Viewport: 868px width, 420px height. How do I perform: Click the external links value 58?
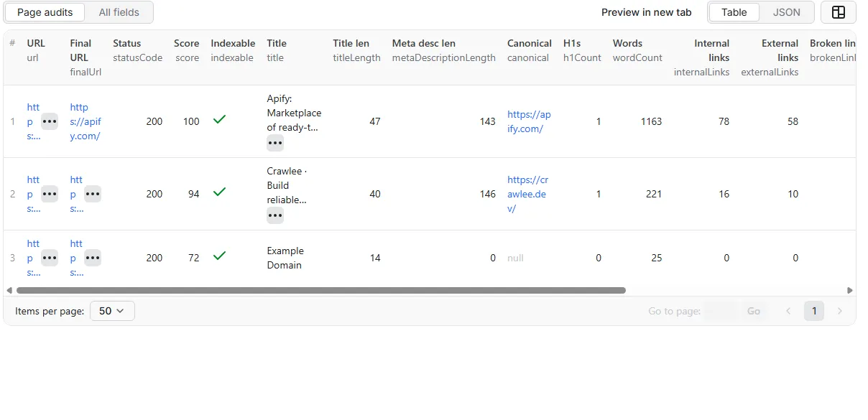pos(793,121)
